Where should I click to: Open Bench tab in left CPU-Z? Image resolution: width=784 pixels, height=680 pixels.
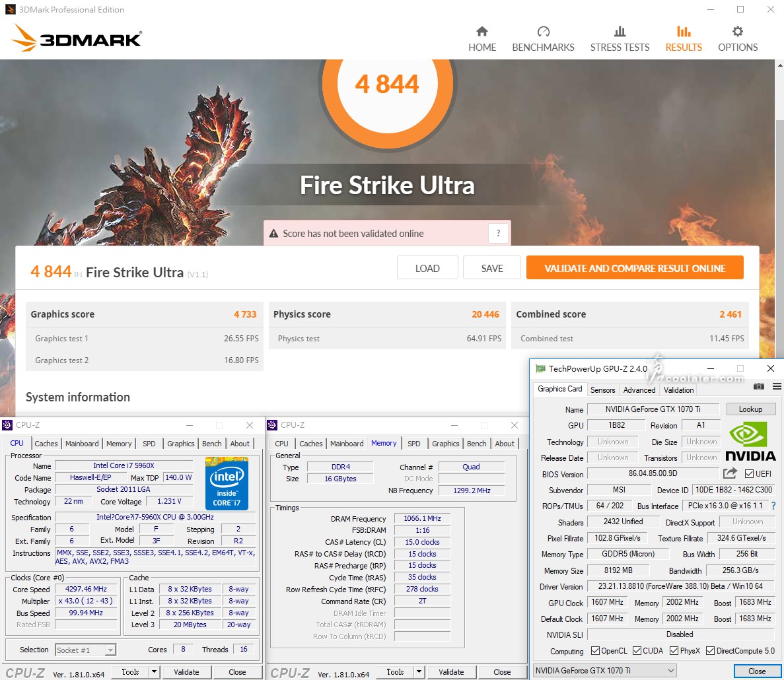coord(211,443)
